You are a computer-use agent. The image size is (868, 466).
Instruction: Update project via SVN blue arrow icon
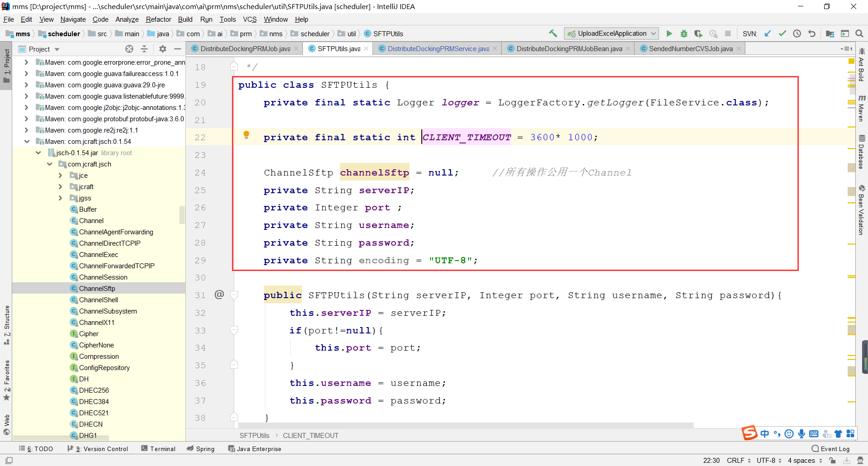(768, 33)
